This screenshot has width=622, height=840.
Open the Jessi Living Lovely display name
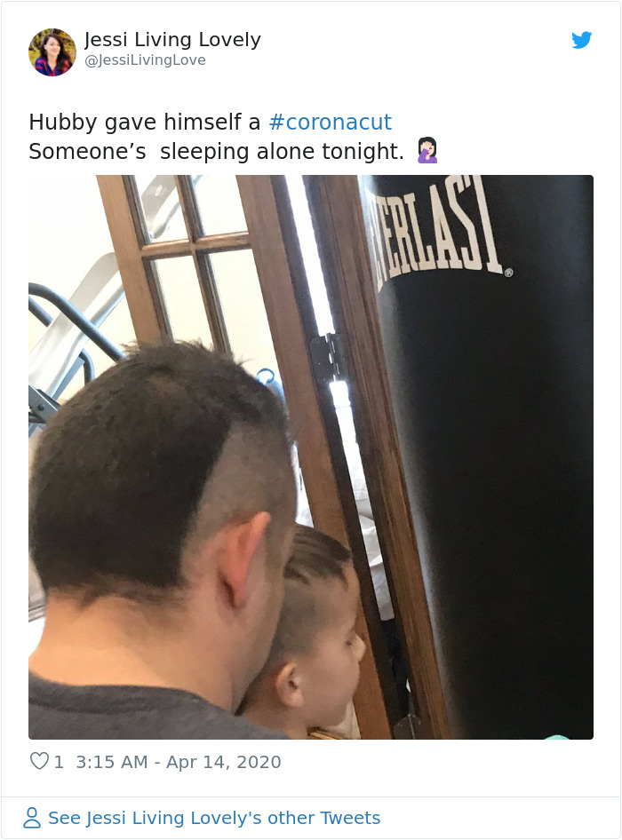tap(172, 40)
